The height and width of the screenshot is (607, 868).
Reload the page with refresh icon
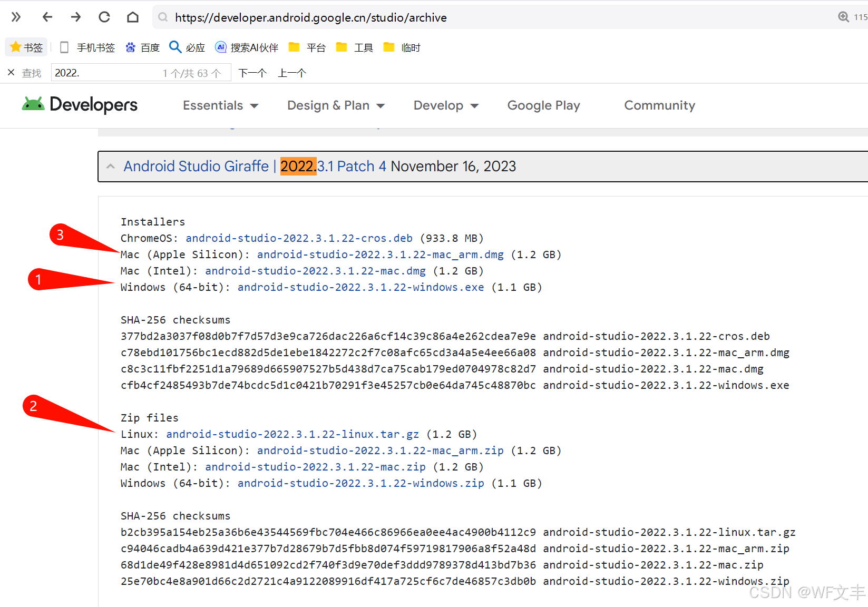click(104, 17)
